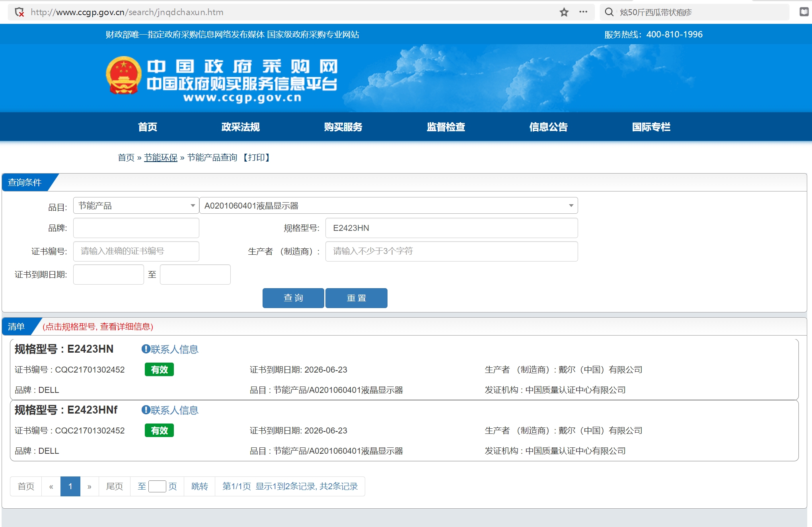Click the 查询 search button

pos(293,298)
